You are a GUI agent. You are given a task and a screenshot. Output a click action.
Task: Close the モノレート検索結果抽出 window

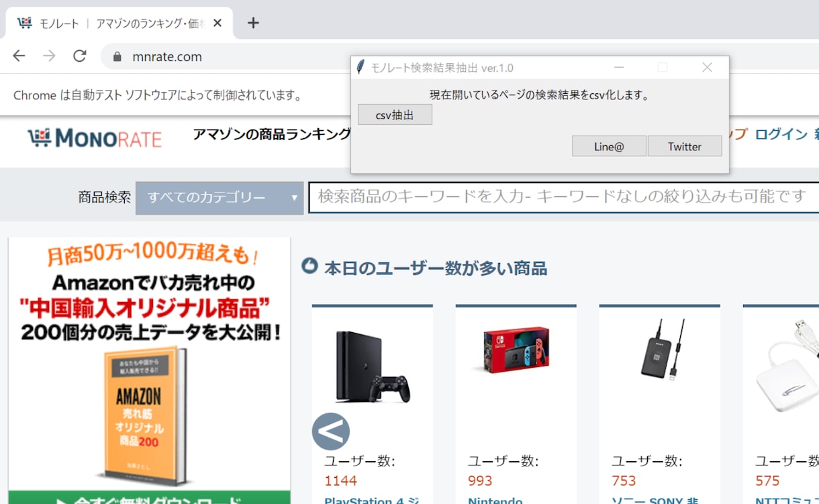pyautogui.click(x=706, y=67)
